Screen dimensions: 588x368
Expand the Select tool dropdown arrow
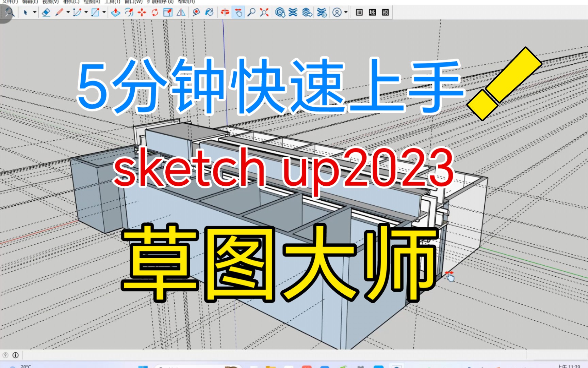pyautogui.click(x=35, y=13)
